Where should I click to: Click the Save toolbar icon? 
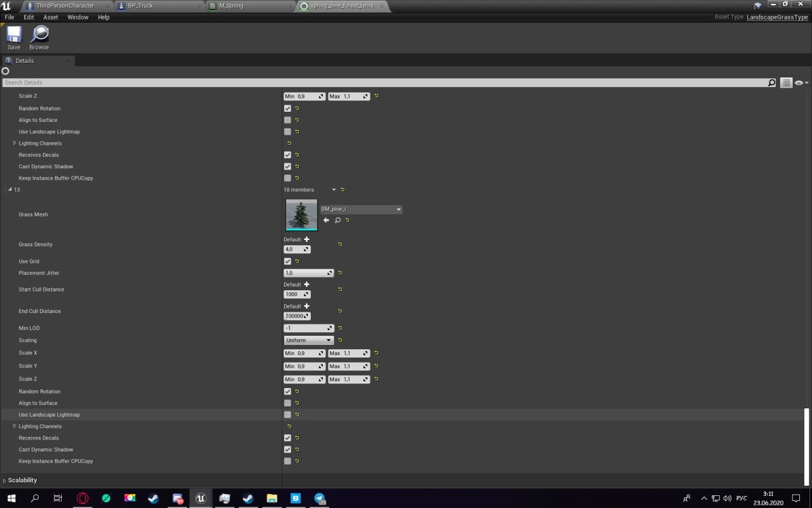pyautogui.click(x=13, y=37)
